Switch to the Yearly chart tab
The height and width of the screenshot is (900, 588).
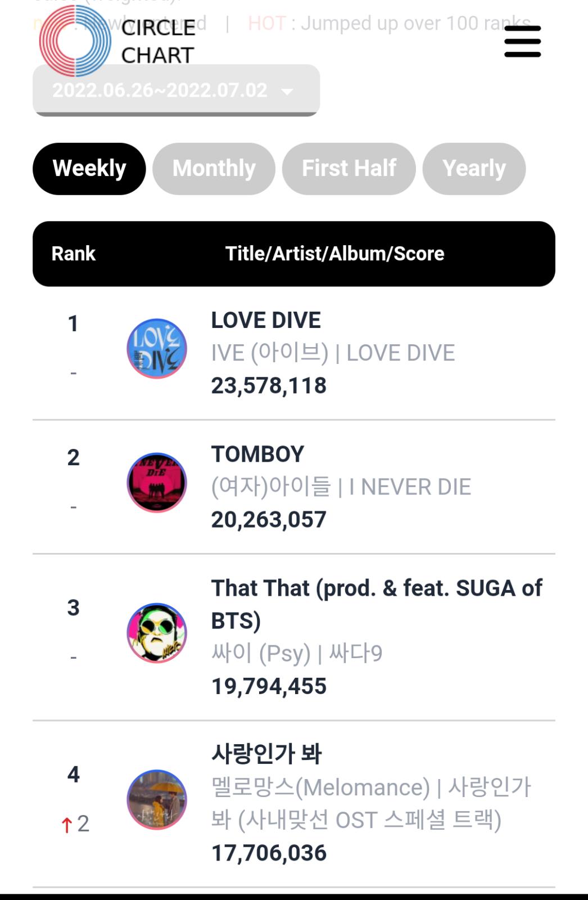474,169
